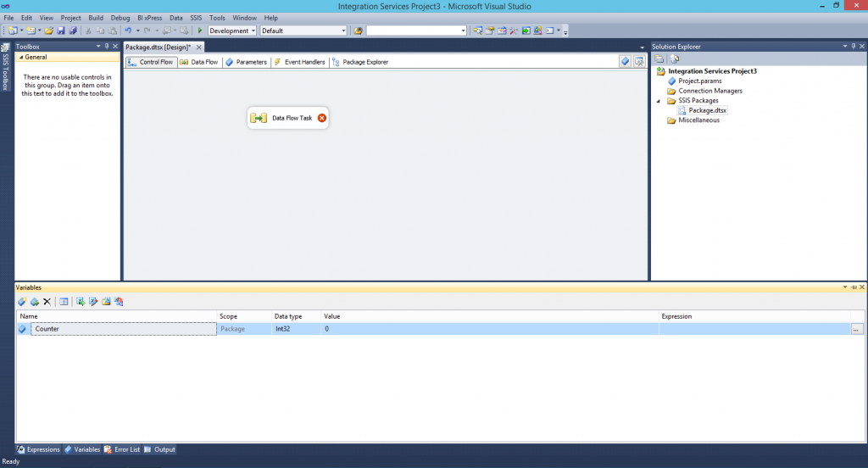Switch to the Parameters tab
This screenshot has height=468, width=868.
(x=246, y=62)
